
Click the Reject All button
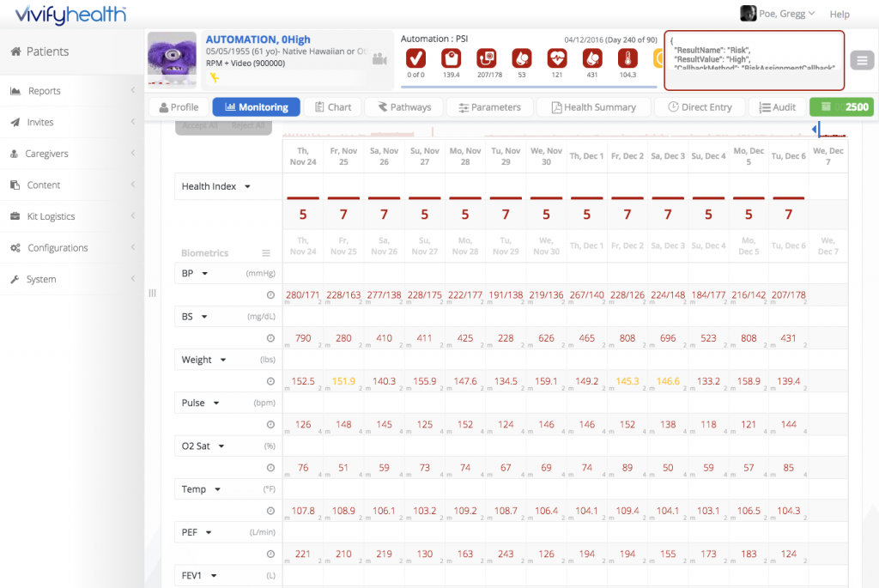coord(248,125)
